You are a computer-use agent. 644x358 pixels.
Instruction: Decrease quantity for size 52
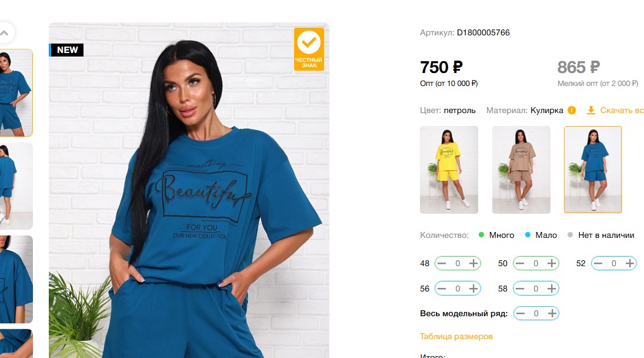pos(598,263)
